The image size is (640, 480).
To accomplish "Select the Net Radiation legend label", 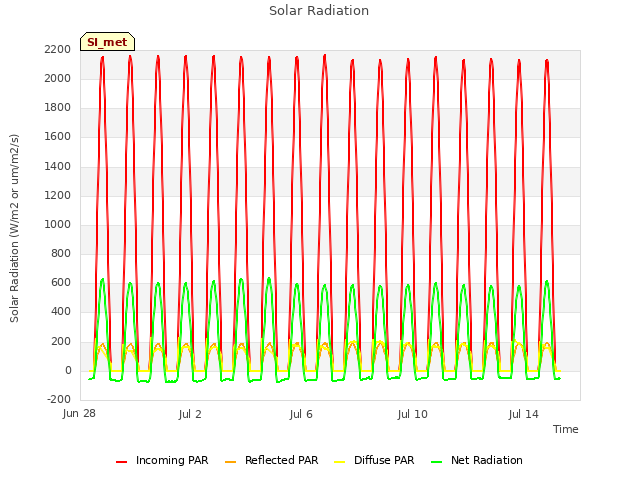I will (487, 460).
